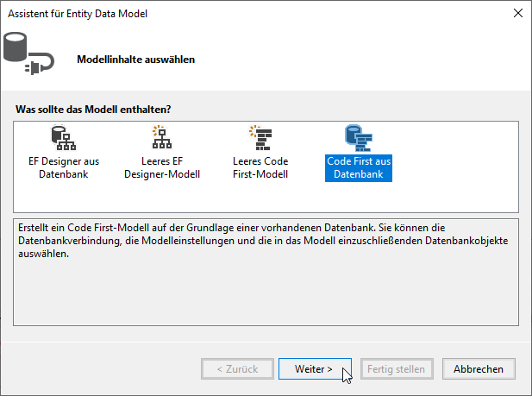Click the 'EF Designer aus Datenbank' label

(64, 167)
